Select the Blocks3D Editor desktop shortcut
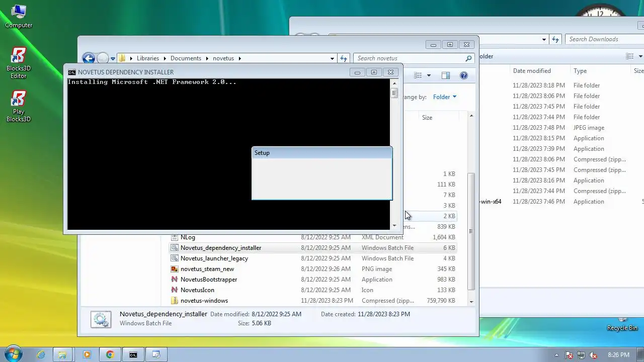Viewport: 644px width, 362px height. (x=19, y=63)
